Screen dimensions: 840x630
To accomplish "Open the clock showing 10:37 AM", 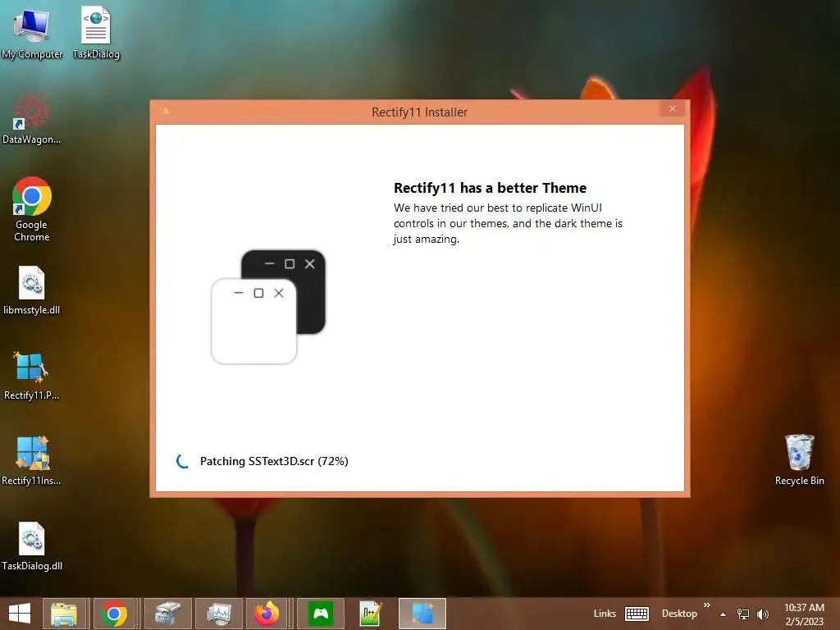I will tap(804, 614).
